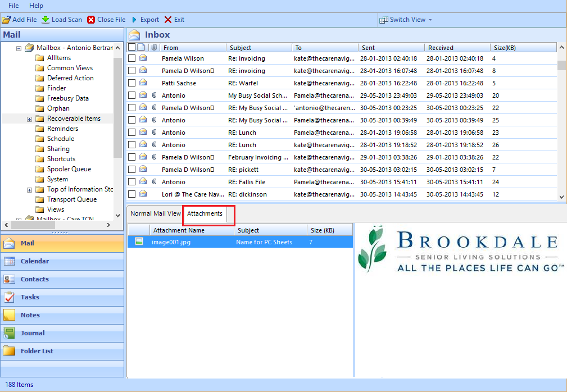The width and height of the screenshot is (567, 392).
Task: Click folder tree scroll-down arrow
Action: pyautogui.click(x=118, y=215)
